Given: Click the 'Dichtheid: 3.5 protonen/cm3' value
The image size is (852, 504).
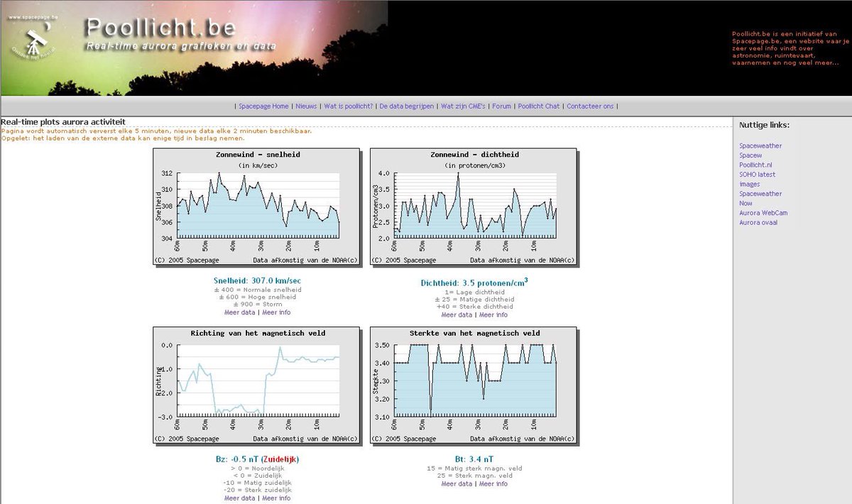Looking at the screenshot, I should coord(474,282).
